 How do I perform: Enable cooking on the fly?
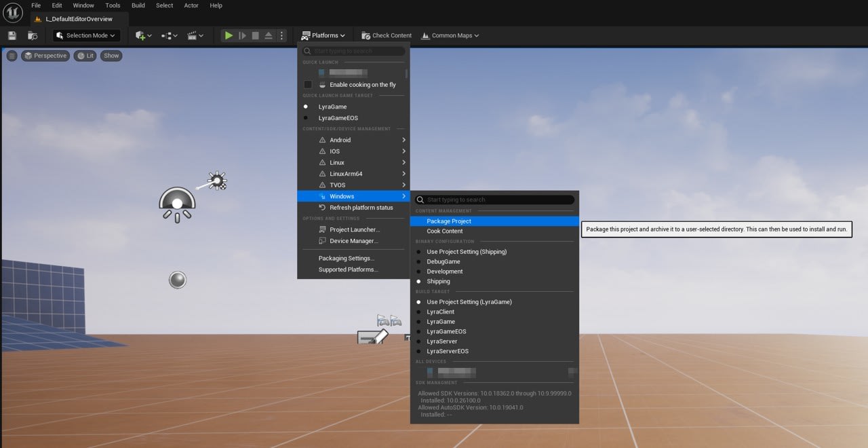coord(309,84)
